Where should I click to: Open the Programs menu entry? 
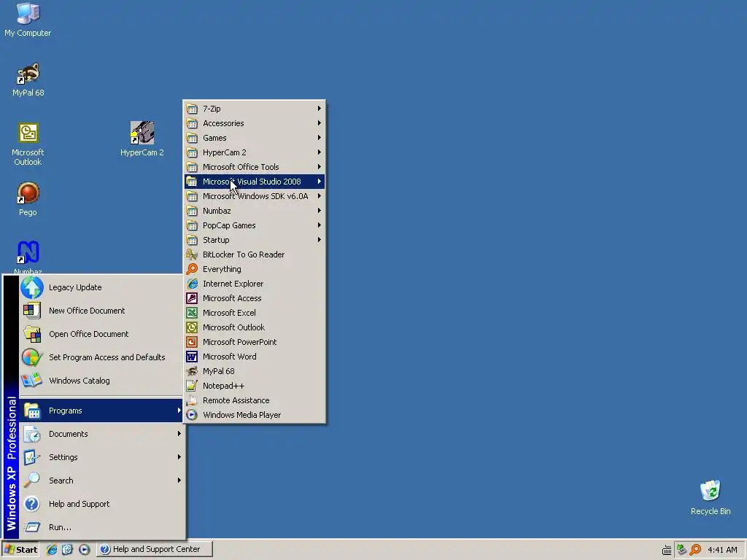point(101,411)
